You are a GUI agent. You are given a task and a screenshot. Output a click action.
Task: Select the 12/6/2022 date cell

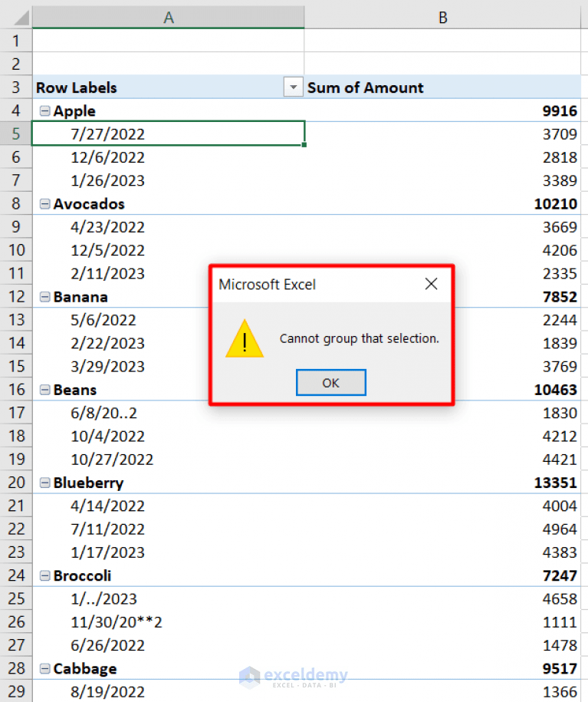click(x=168, y=157)
